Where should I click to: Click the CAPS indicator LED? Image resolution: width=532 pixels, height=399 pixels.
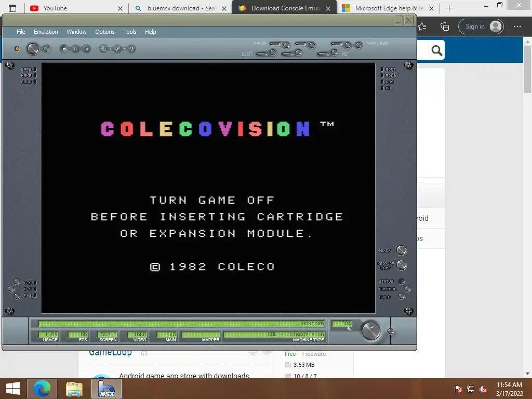tap(35, 69)
